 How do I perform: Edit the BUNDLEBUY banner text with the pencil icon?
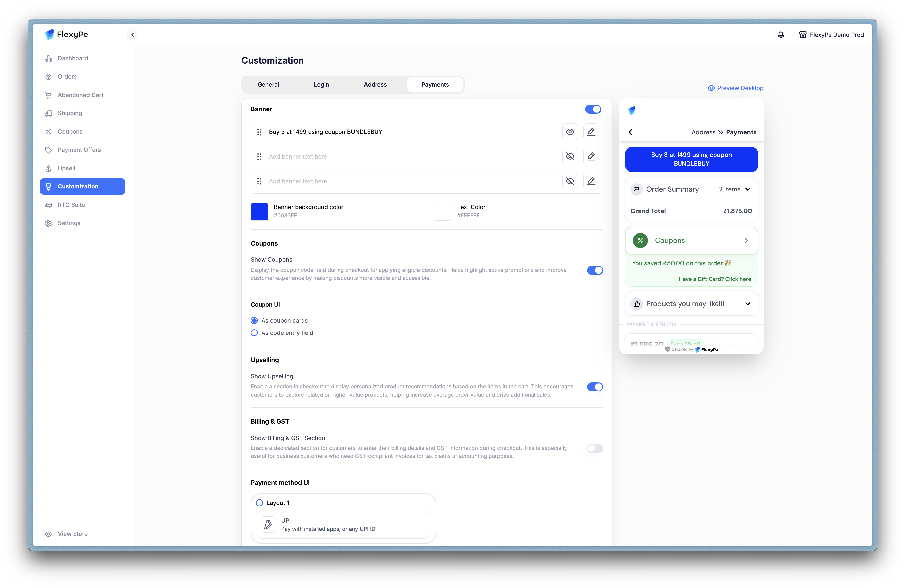click(591, 132)
